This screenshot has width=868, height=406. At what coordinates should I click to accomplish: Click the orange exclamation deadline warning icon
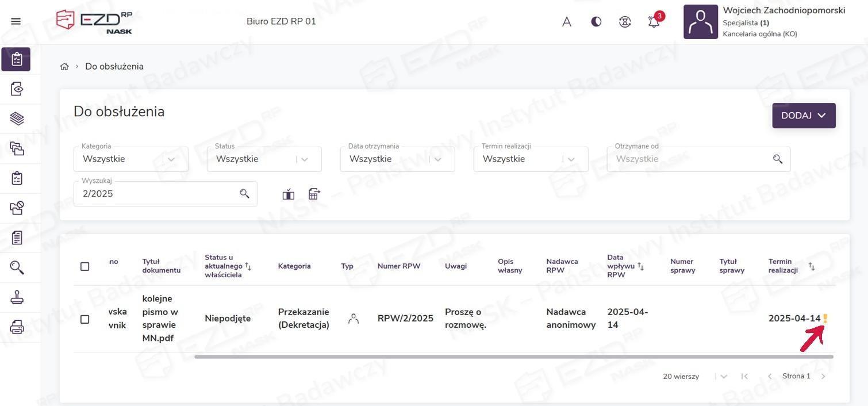pos(825,319)
